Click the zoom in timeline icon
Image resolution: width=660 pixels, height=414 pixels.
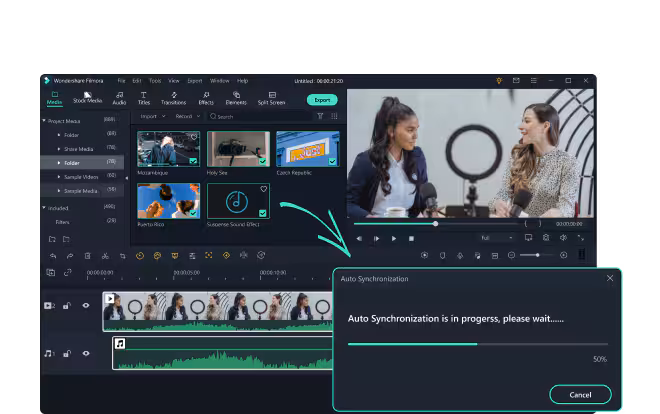tap(564, 255)
